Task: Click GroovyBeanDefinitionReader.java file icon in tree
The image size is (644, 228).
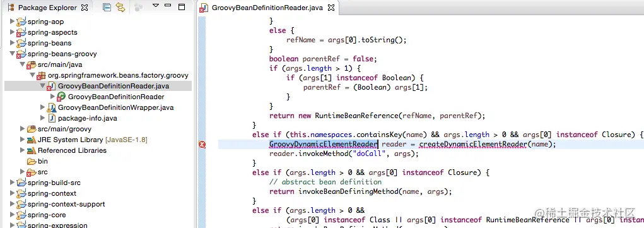Action: point(51,87)
